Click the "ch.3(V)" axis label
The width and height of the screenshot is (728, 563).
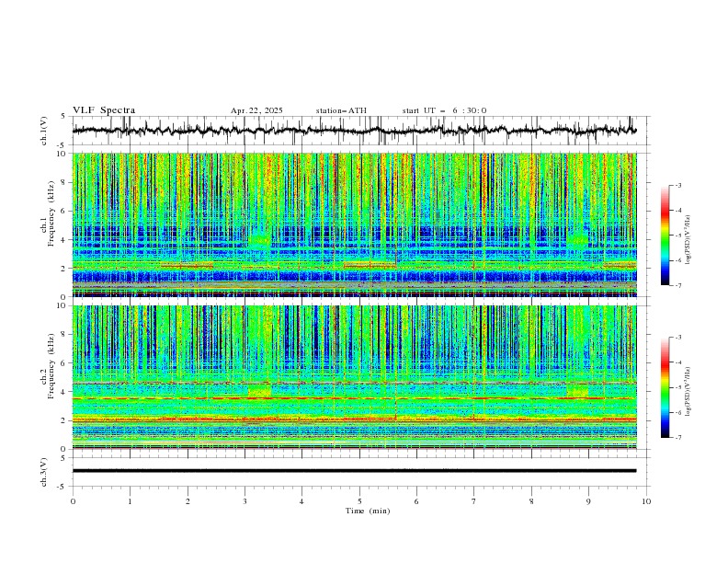(44, 472)
